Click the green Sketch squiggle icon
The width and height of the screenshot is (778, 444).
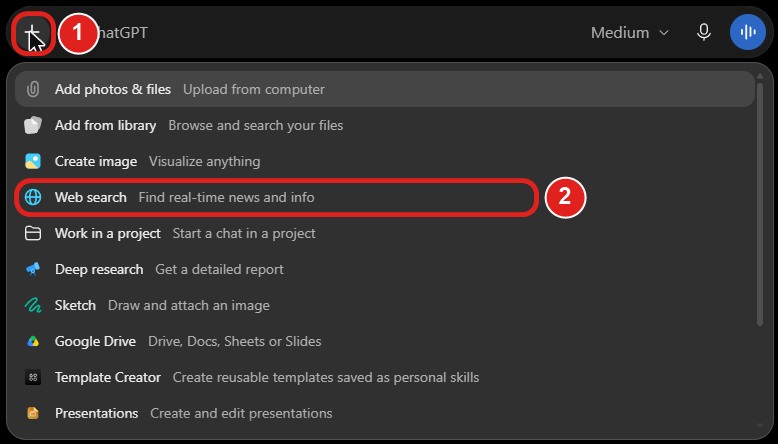coord(33,305)
